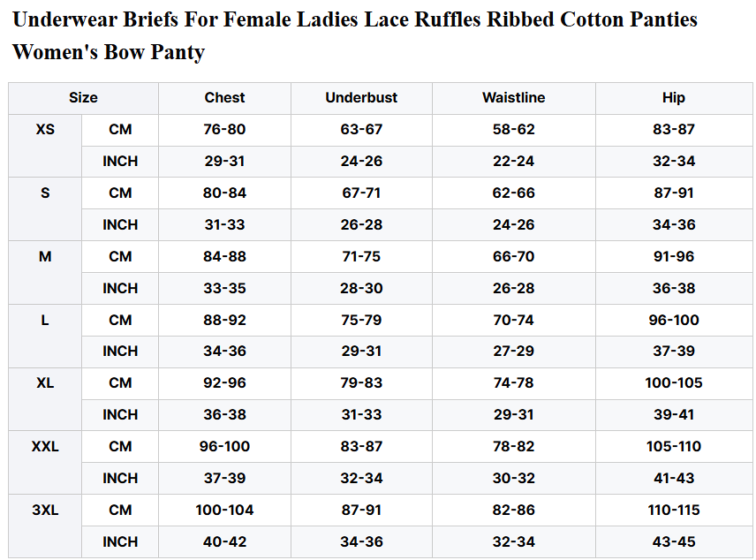The height and width of the screenshot is (560, 756).
Task: Select the M size label cell
Action: click(x=45, y=257)
